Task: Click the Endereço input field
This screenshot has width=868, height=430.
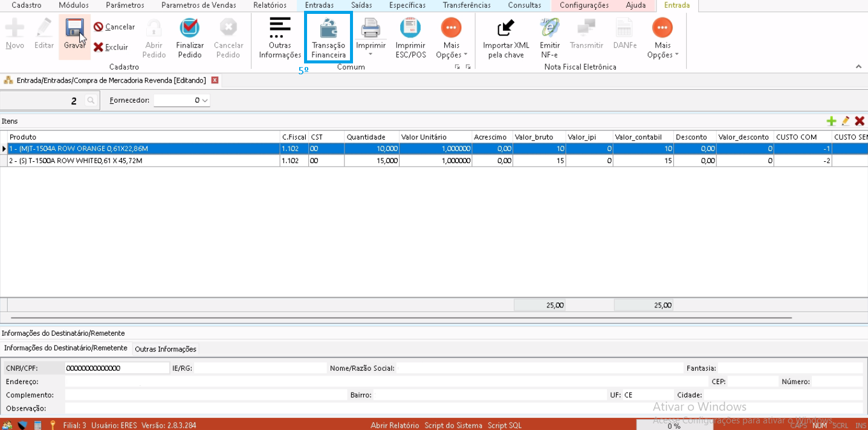Action: [x=386, y=382]
